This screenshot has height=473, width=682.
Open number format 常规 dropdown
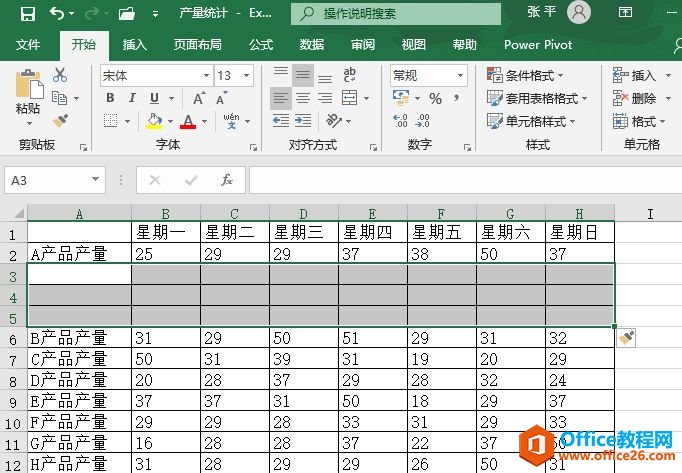click(x=460, y=76)
